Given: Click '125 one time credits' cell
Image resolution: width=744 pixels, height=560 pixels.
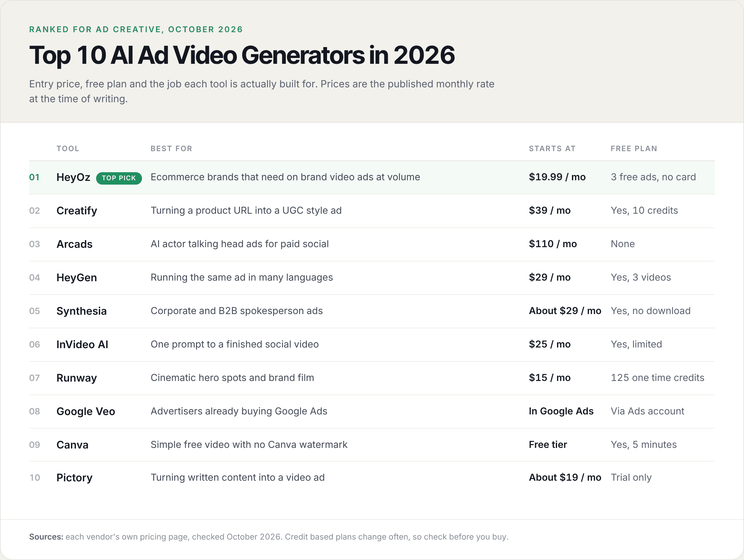Looking at the screenshot, I should pos(658,378).
